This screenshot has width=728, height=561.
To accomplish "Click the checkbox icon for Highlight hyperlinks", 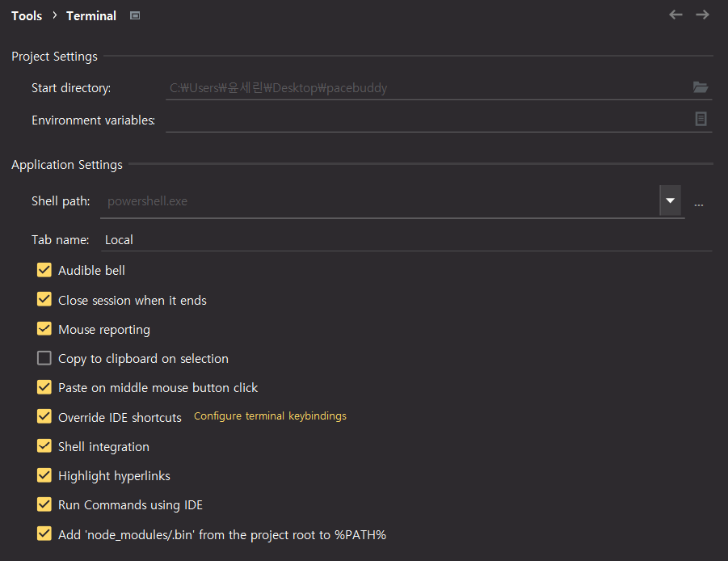I will point(44,475).
